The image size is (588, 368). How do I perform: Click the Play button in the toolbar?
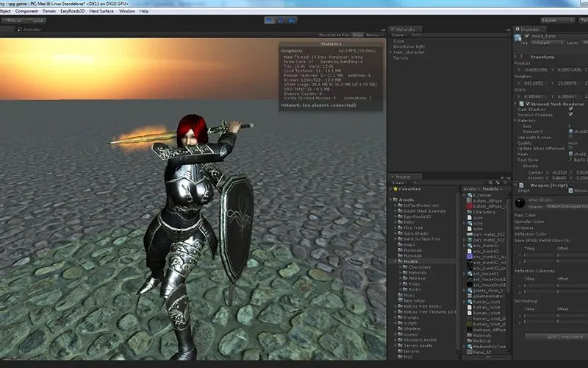[x=269, y=21]
